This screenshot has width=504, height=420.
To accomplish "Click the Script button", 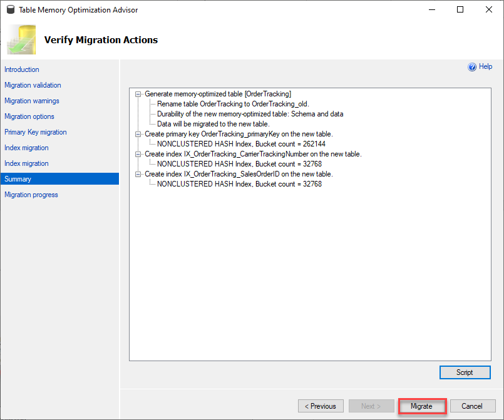I will tap(465, 372).
